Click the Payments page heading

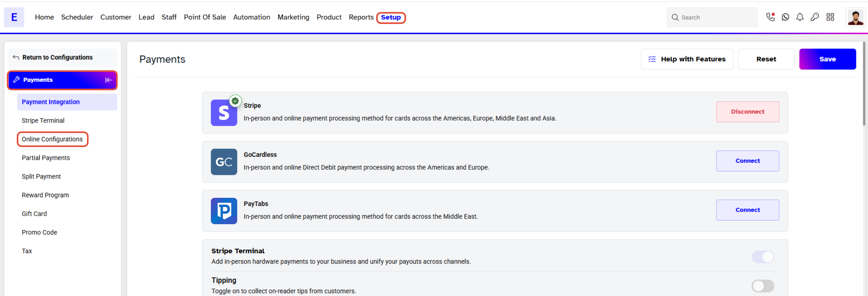click(x=162, y=60)
